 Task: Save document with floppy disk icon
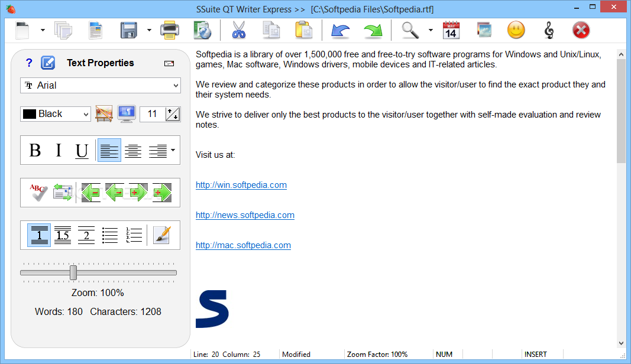tap(129, 31)
